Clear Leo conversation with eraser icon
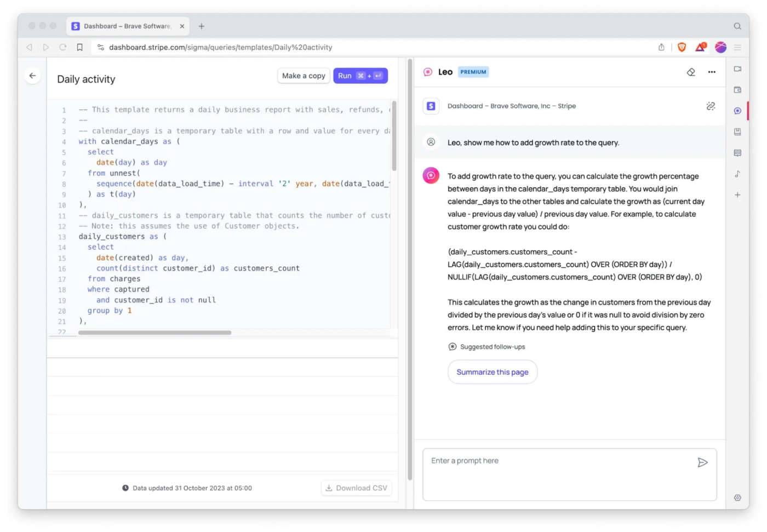Image resolution: width=767 pixels, height=532 pixels. (691, 72)
